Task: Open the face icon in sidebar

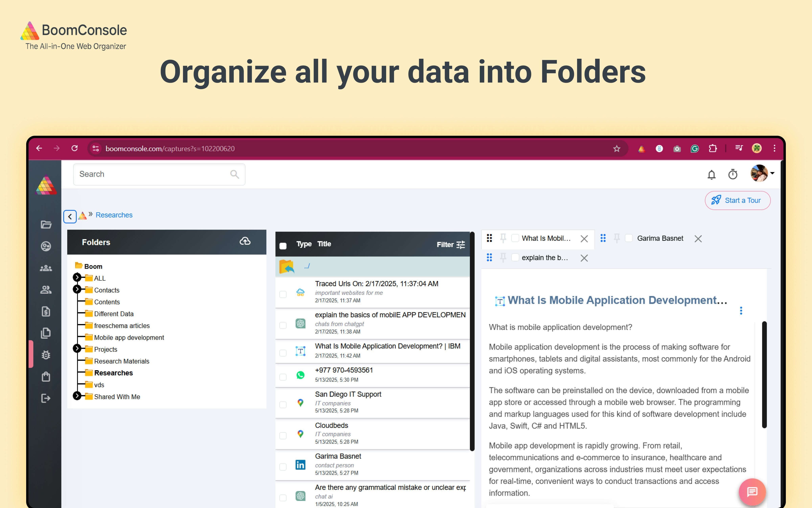Action: pos(46,246)
